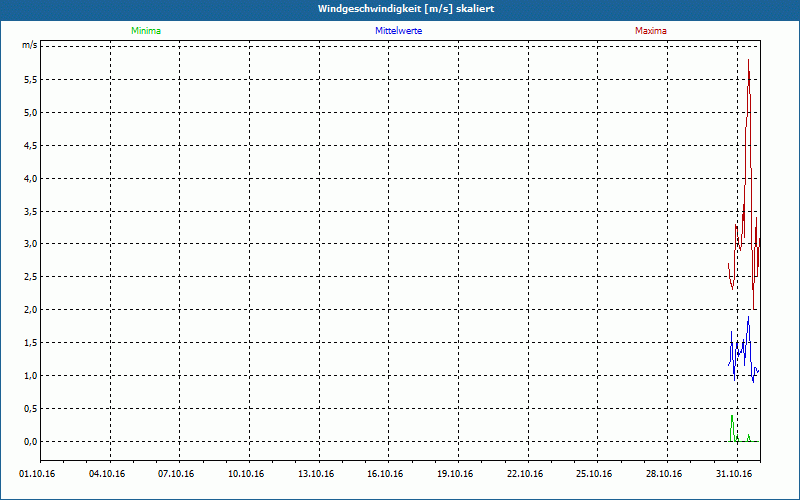Click the red Maxima curve peak
The image size is (800, 500).
pyautogui.click(x=748, y=61)
